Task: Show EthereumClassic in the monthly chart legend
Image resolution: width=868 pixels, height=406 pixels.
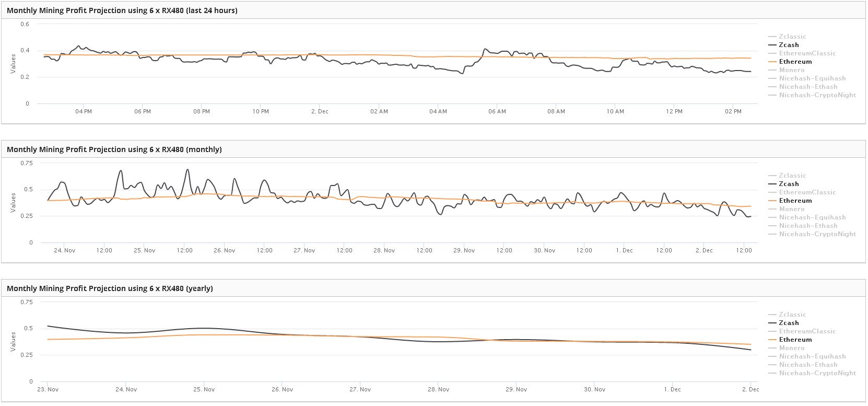Action: pos(802,192)
